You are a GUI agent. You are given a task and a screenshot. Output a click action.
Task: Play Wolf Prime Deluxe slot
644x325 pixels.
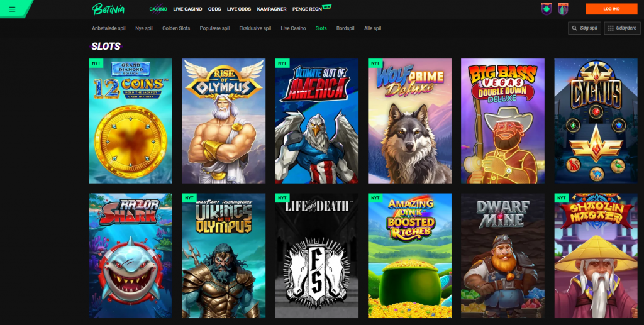[x=409, y=121]
